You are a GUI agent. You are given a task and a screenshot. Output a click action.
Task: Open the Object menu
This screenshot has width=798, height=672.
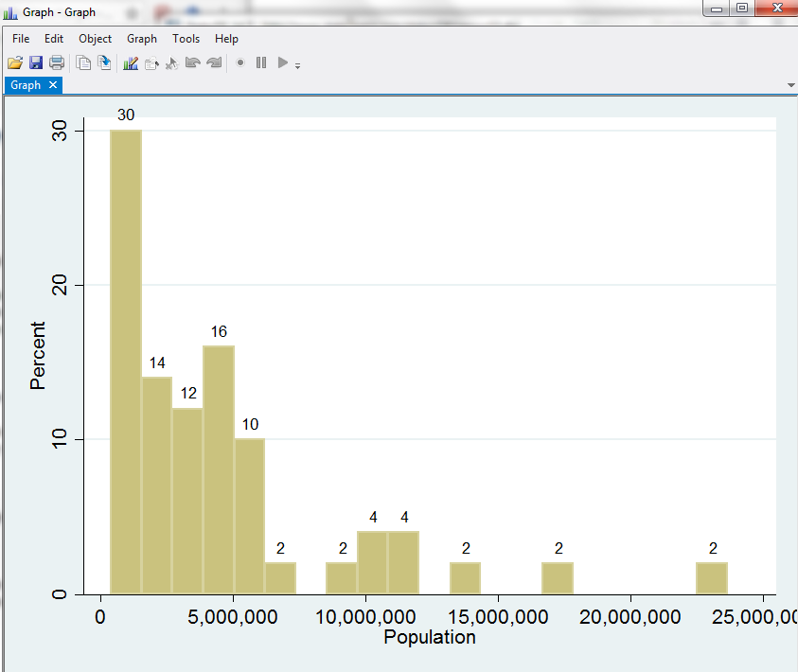(95, 39)
